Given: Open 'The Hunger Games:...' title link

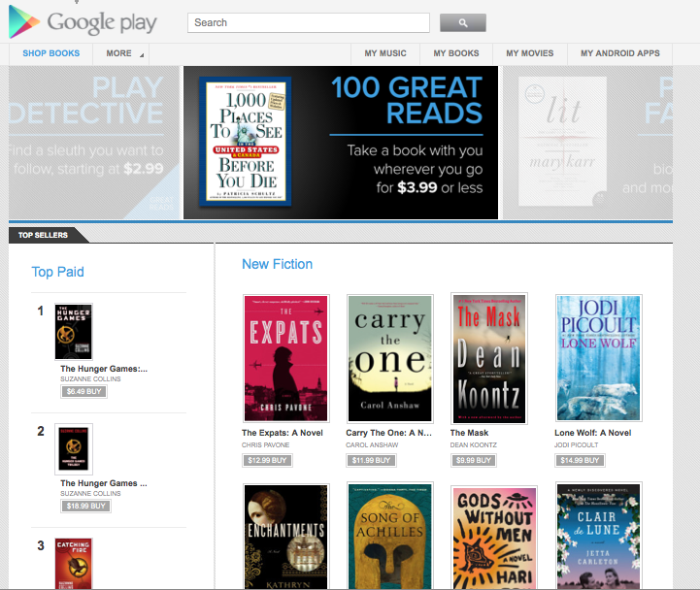Looking at the screenshot, I should pyautogui.click(x=104, y=369).
